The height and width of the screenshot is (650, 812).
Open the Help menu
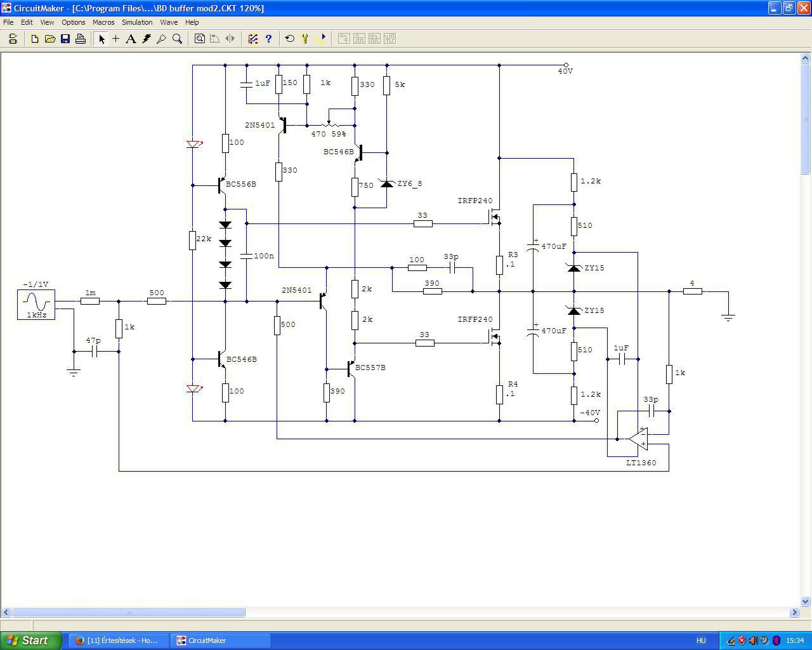tap(192, 22)
